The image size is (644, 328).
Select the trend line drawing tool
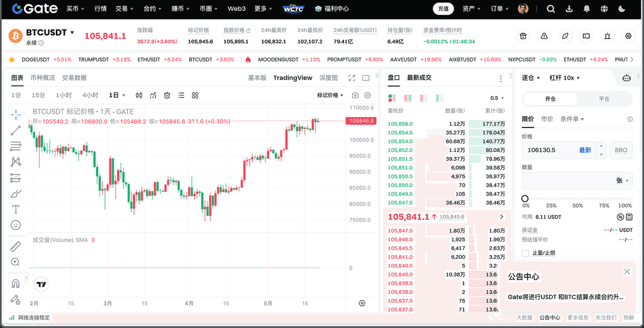click(x=16, y=130)
